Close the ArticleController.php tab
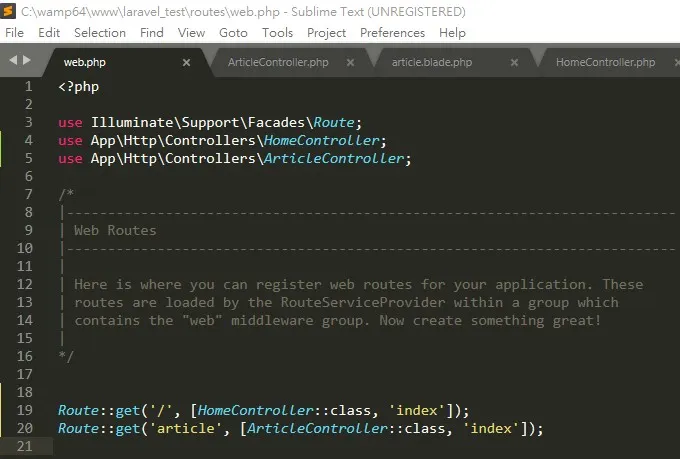 coord(350,62)
